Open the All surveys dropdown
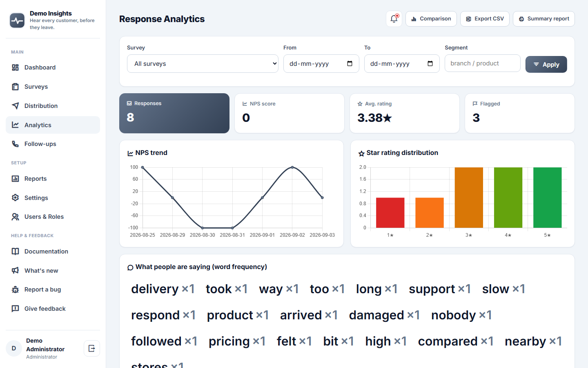This screenshot has width=588, height=368. pyautogui.click(x=203, y=64)
